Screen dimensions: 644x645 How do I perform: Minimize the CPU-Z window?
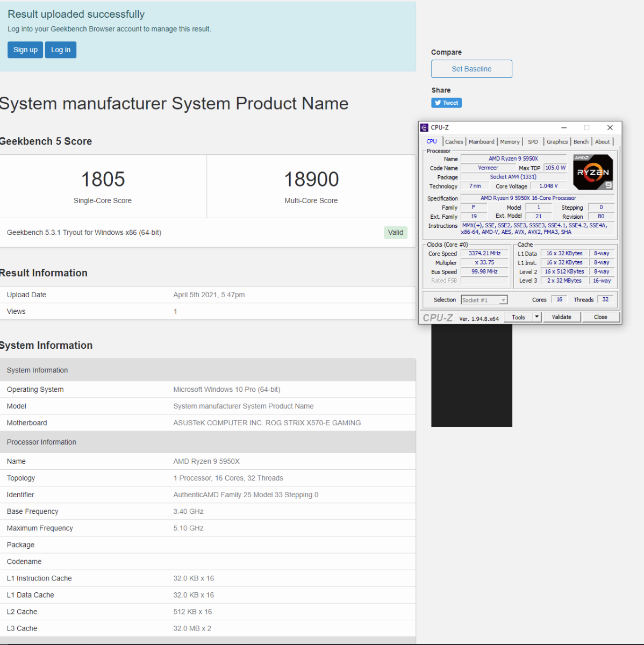[x=564, y=128]
